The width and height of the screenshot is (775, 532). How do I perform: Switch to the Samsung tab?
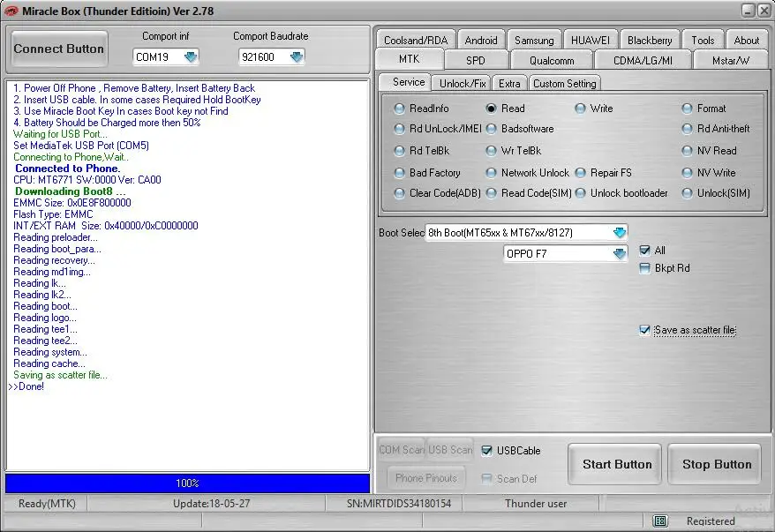534,40
